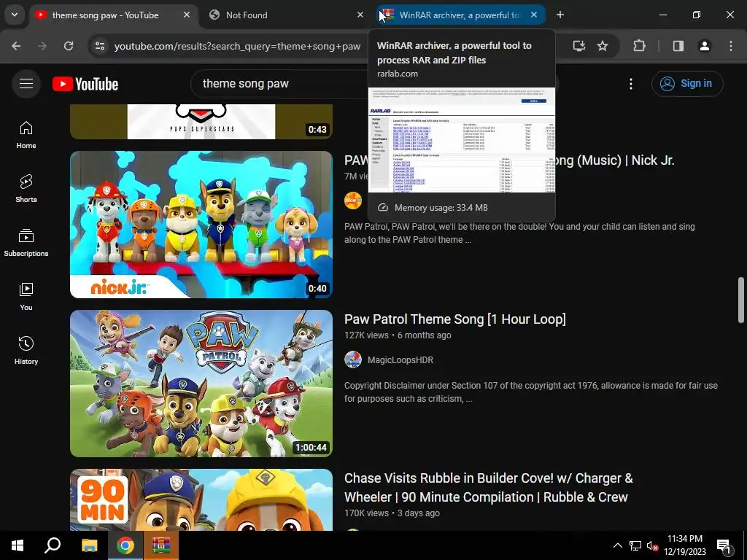Click the muted volume tray icon
Image resolution: width=747 pixels, height=560 pixels.
coord(652,545)
